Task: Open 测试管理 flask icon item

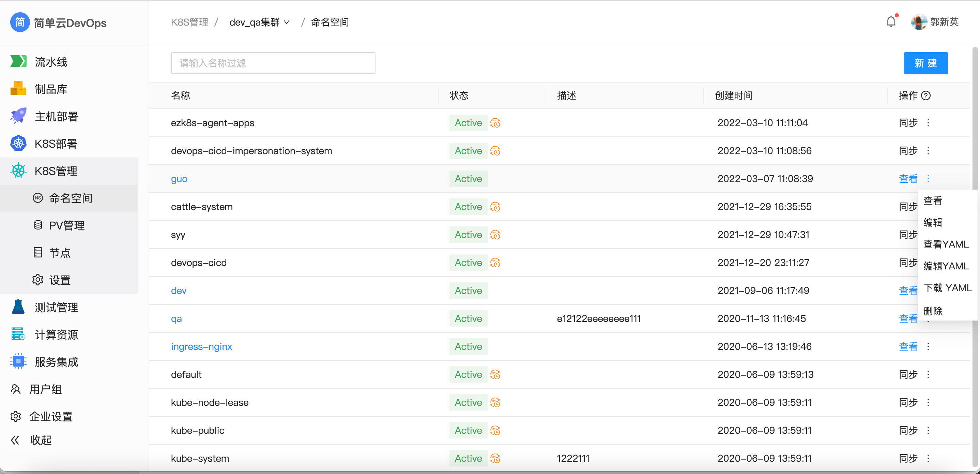Action: point(18,307)
